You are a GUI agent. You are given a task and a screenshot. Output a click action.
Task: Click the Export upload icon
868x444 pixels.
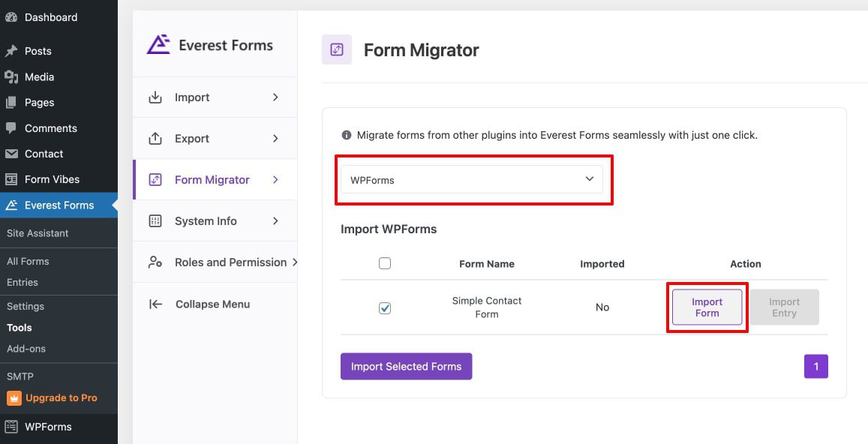155,139
